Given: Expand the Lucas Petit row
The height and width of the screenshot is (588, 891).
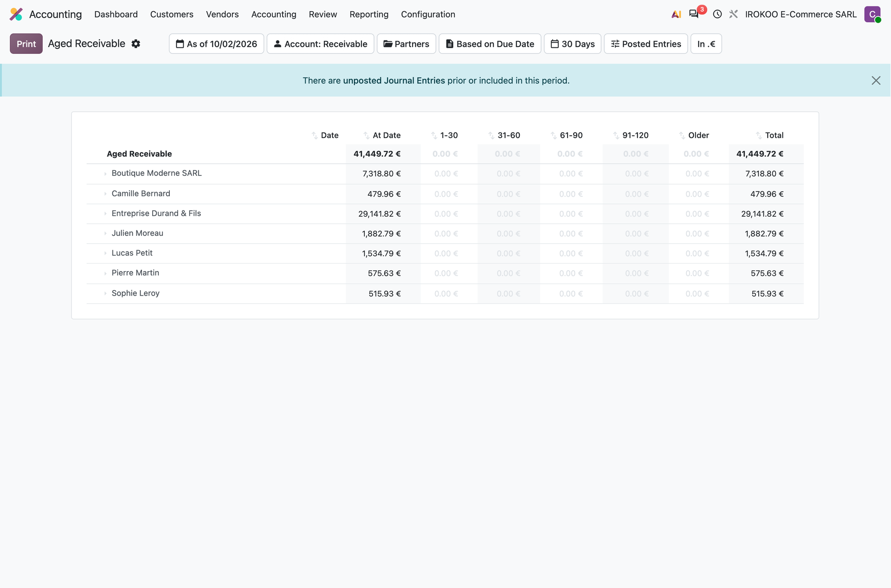Looking at the screenshot, I should 105,253.
